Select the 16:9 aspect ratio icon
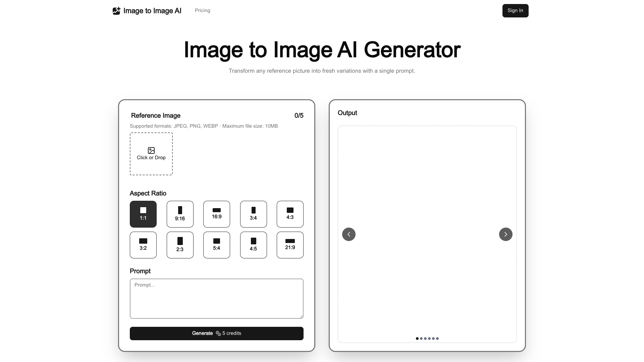Image resolution: width=644 pixels, height=362 pixels. tap(216, 210)
